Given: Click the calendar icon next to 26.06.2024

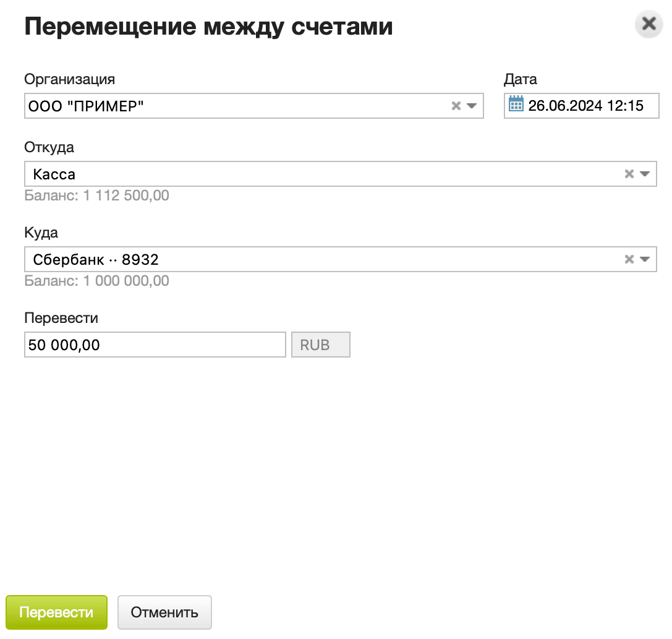Looking at the screenshot, I should [x=517, y=105].
